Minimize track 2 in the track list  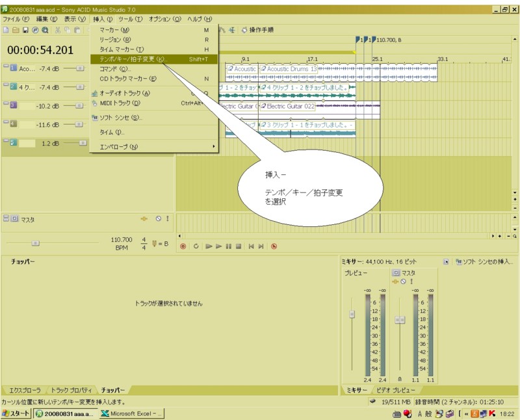tap(6, 85)
